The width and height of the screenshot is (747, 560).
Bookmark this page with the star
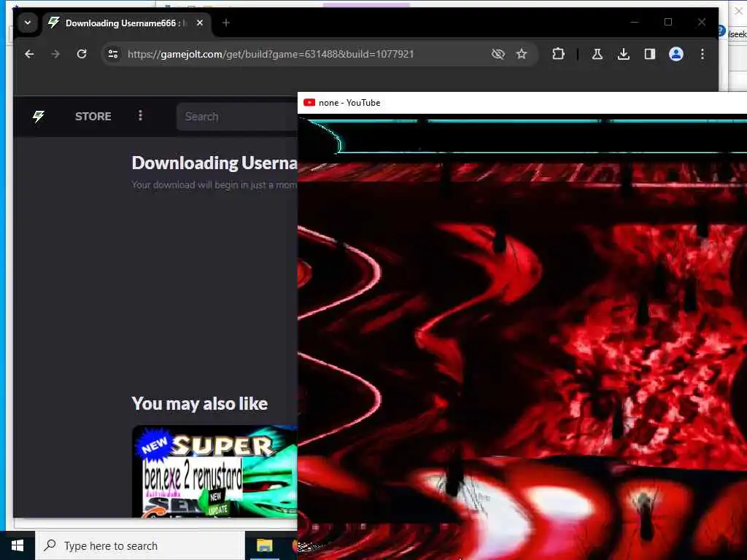click(x=522, y=54)
